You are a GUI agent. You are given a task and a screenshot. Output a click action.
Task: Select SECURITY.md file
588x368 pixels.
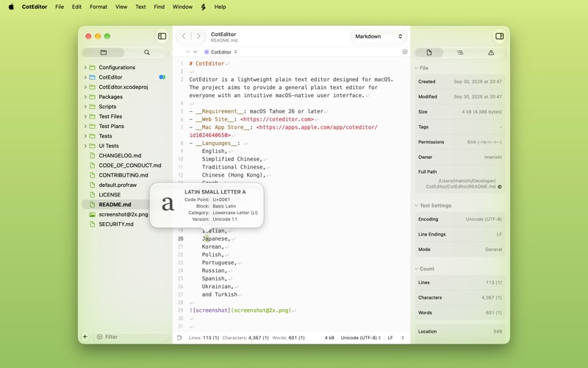(x=116, y=224)
